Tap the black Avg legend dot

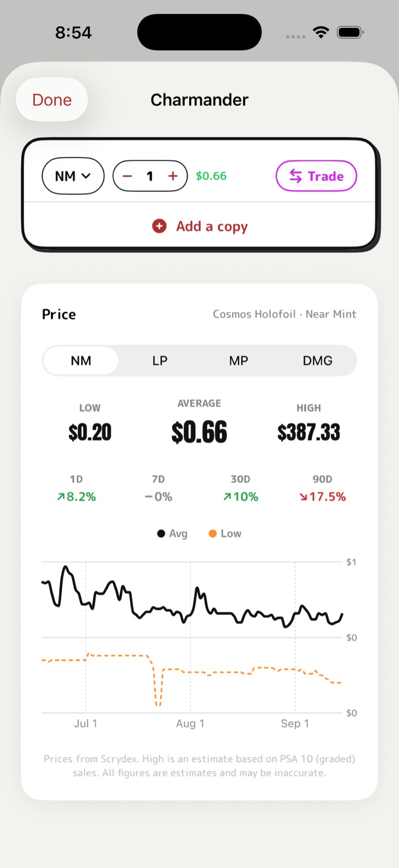coord(161,534)
